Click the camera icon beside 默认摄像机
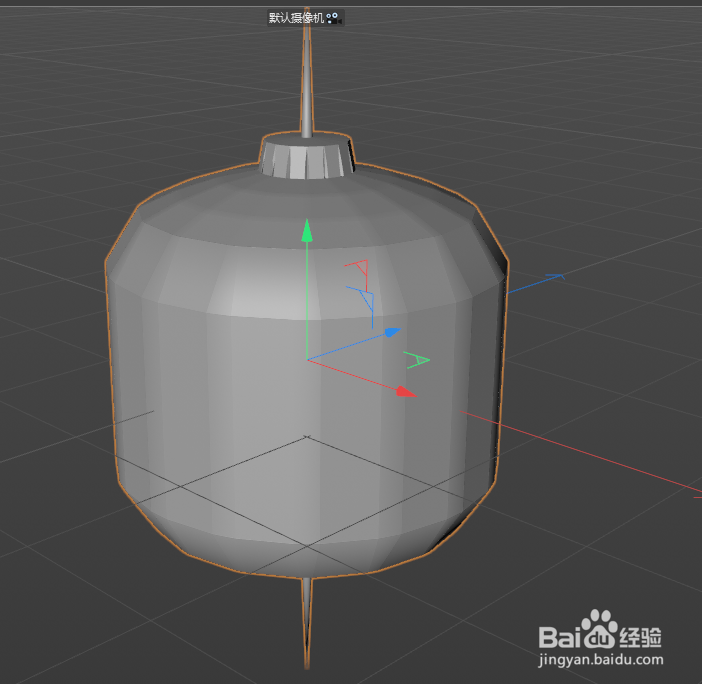This screenshot has height=684, width=702. click(333, 18)
